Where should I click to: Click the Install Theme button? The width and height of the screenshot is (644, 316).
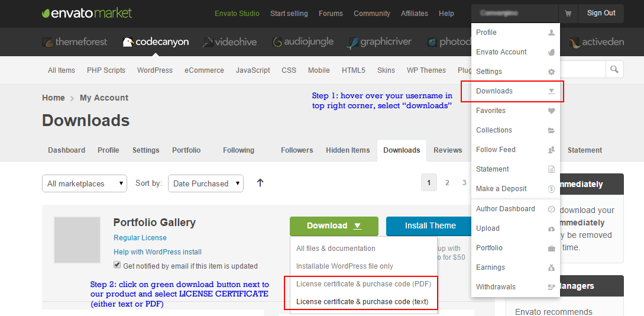click(430, 225)
